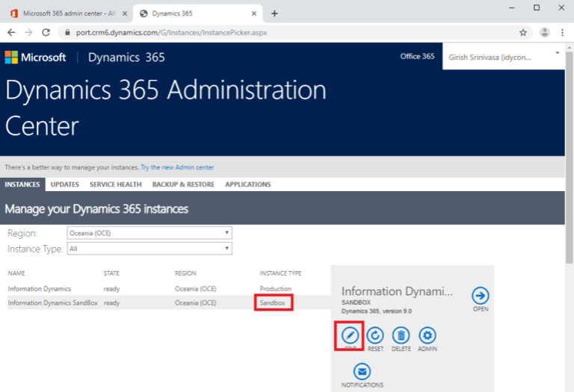
Task: Expand the Instance Type dropdown
Action: (x=149, y=249)
